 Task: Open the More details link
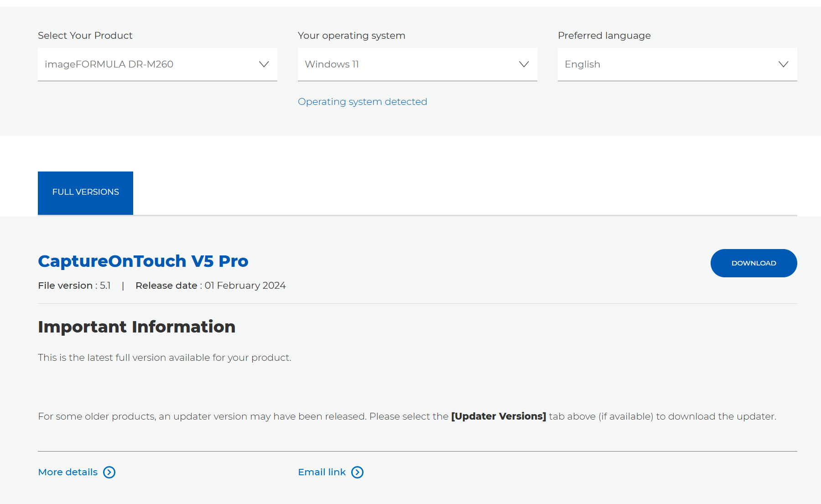(68, 472)
